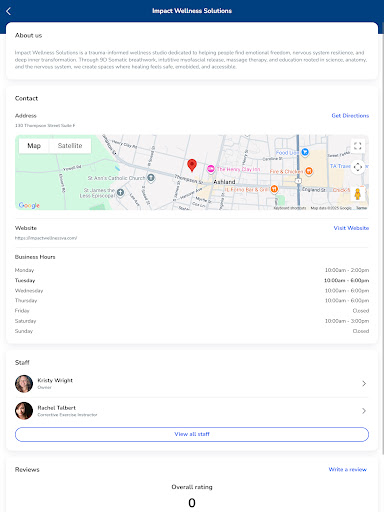The height and width of the screenshot is (512, 384).
Task: Click the Tuesday hours row label
Action: (x=25, y=280)
